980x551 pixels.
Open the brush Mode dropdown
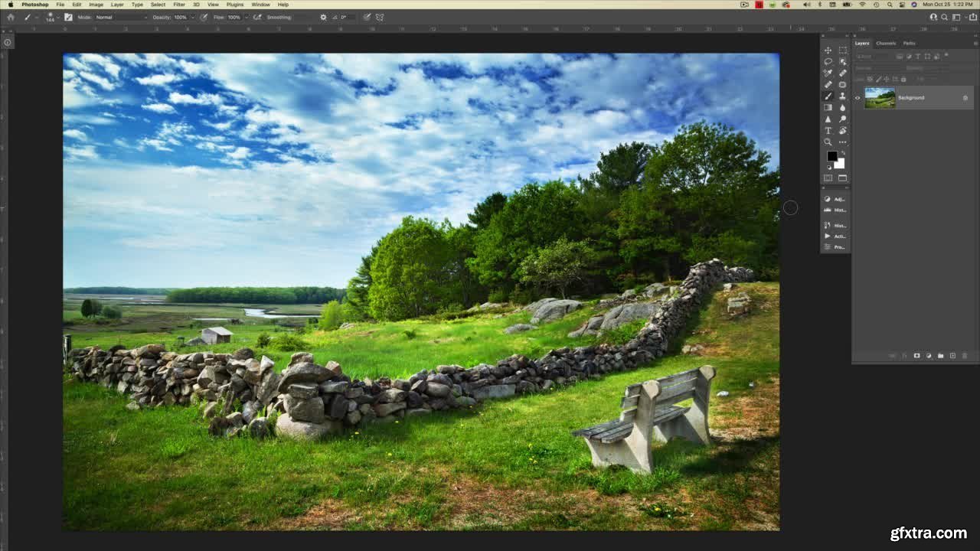[120, 17]
